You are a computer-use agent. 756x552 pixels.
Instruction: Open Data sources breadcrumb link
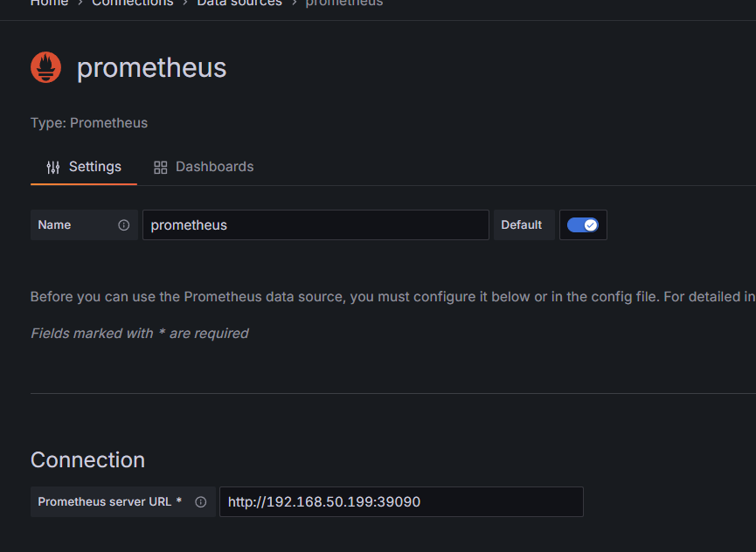click(x=239, y=3)
